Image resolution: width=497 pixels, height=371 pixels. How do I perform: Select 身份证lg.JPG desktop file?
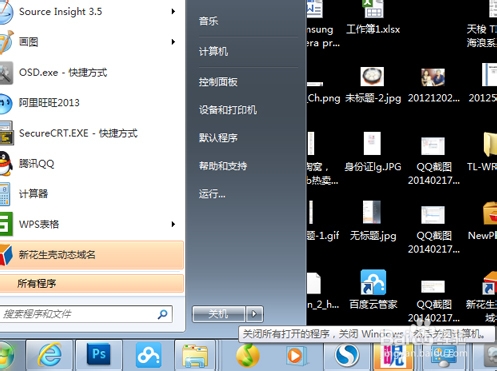coord(373,152)
